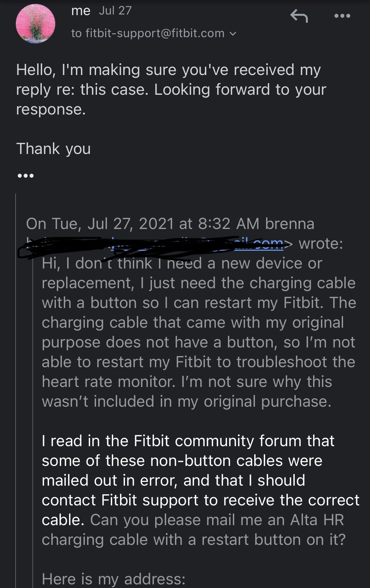Image resolution: width=370 pixels, height=588 pixels.
Task: Tap the reply arrow icon
Action: [299, 16]
